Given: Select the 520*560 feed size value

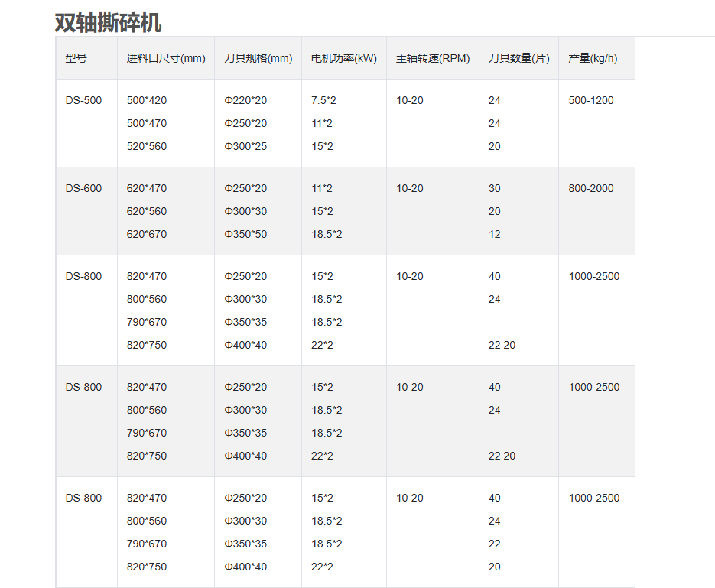Looking at the screenshot, I should coord(146,146).
